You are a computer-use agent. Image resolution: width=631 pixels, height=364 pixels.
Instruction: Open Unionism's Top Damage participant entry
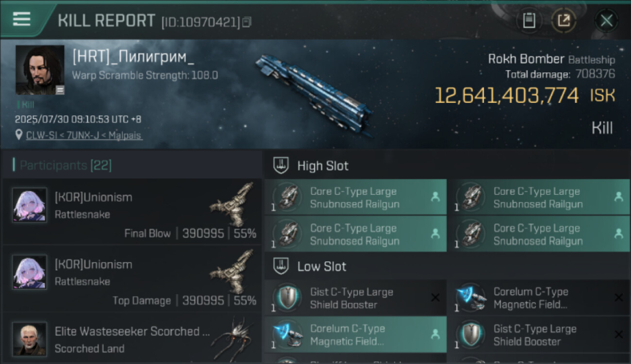[x=132, y=278]
